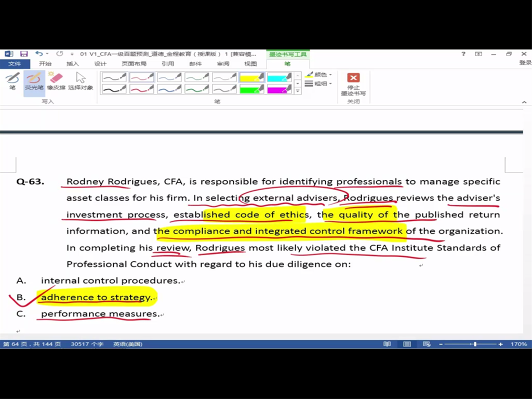Switch to Read Mode view icon
This screenshot has height=399, width=532.
pos(387,344)
